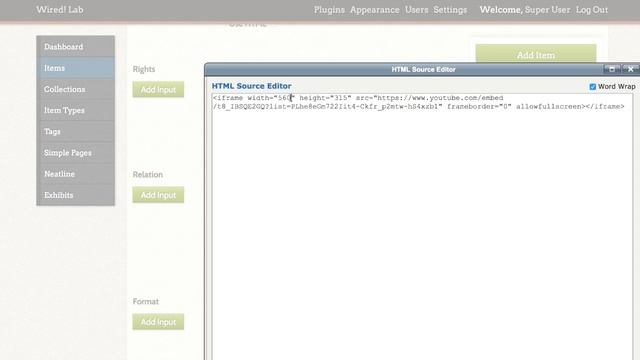Open Settings in top navigation
Viewport: 640px width, 360px height.
[450, 10]
